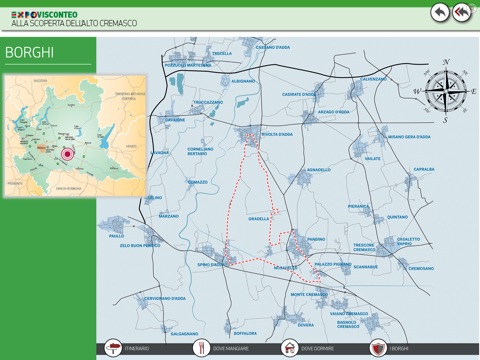Select Cervignano d'Adda on the map
This screenshot has height=360, width=480.
165,299
